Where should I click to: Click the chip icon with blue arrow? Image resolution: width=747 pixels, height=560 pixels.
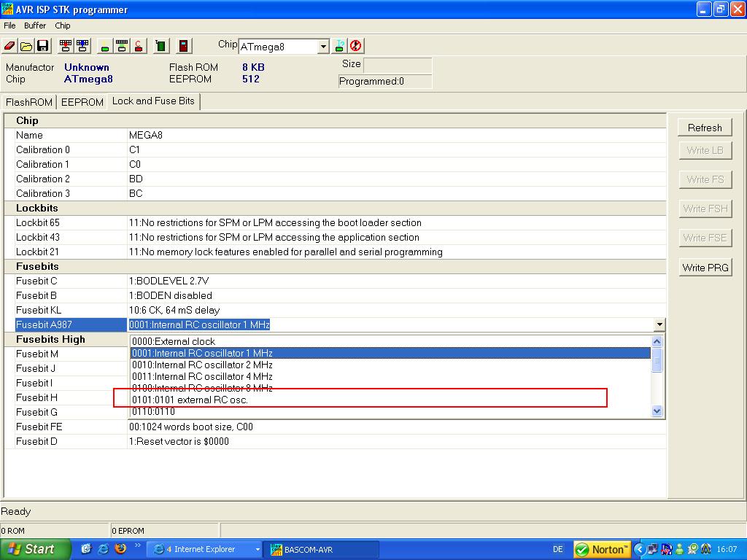point(82,46)
